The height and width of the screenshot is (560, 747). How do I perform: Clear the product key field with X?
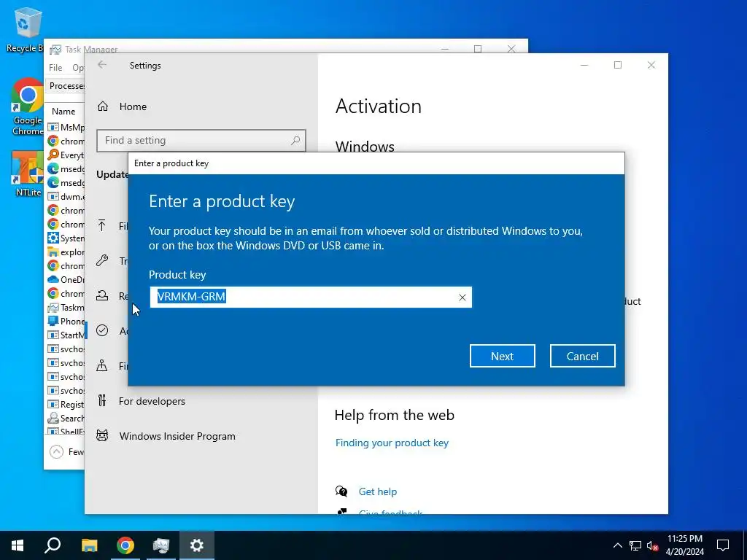coord(462,297)
